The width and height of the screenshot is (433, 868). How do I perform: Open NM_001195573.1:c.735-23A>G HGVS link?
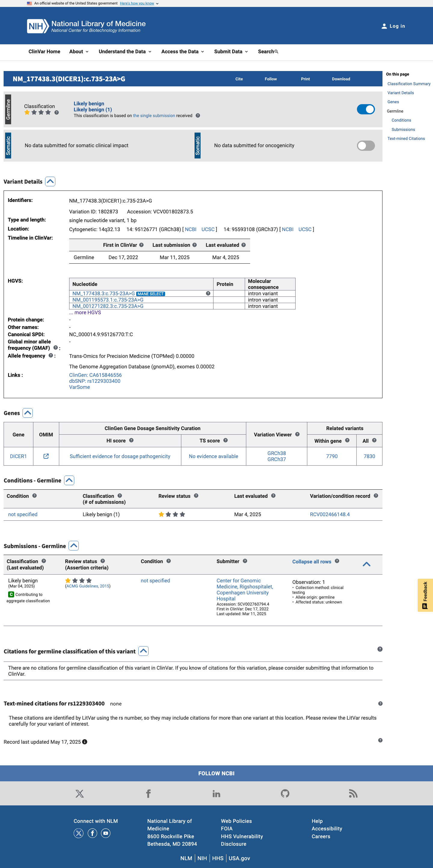click(x=108, y=299)
